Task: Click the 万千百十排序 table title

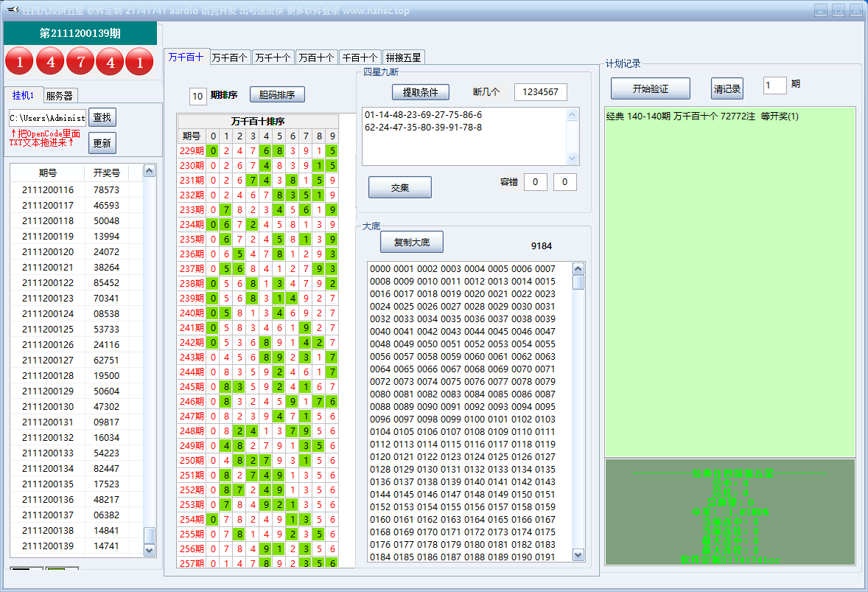Action: (x=258, y=122)
